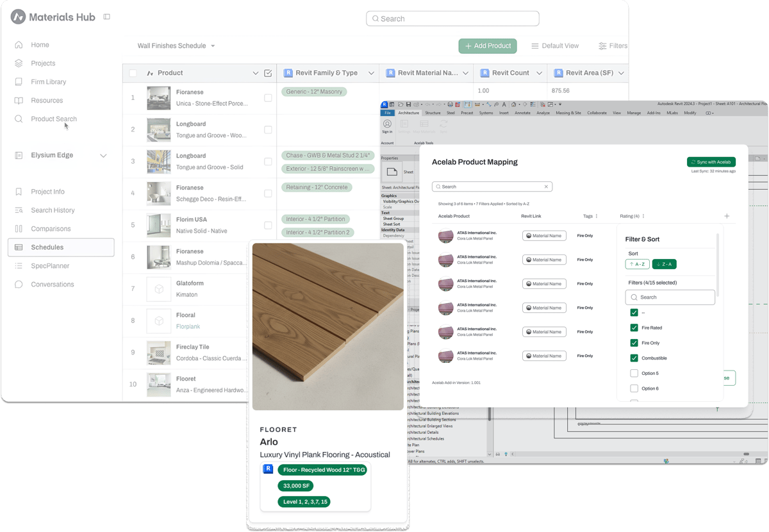This screenshot has height=532, width=769.
Task: Click the Projects layers icon
Action: [x=19, y=63]
